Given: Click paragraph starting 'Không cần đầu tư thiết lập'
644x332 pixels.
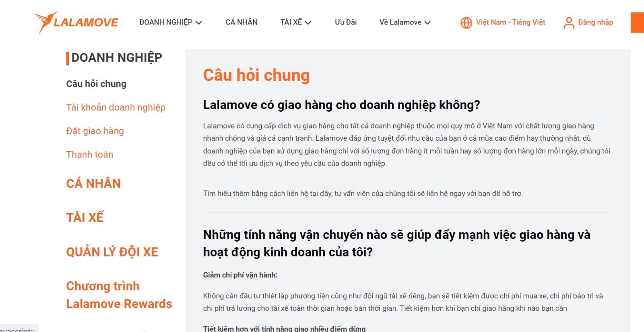Looking at the screenshot, I should pyautogui.click(x=403, y=302).
